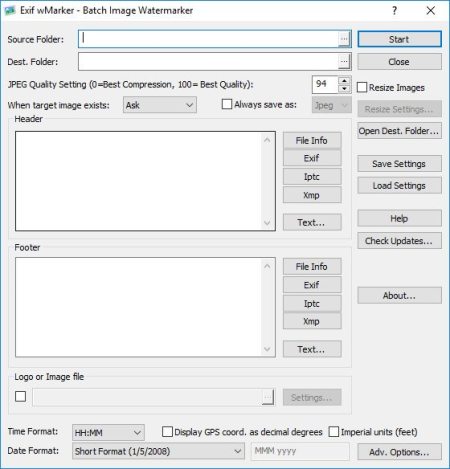Expand the Time Format HH:MM dropdown
Image resolution: width=450 pixels, height=469 pixels.
pos(108,433)
